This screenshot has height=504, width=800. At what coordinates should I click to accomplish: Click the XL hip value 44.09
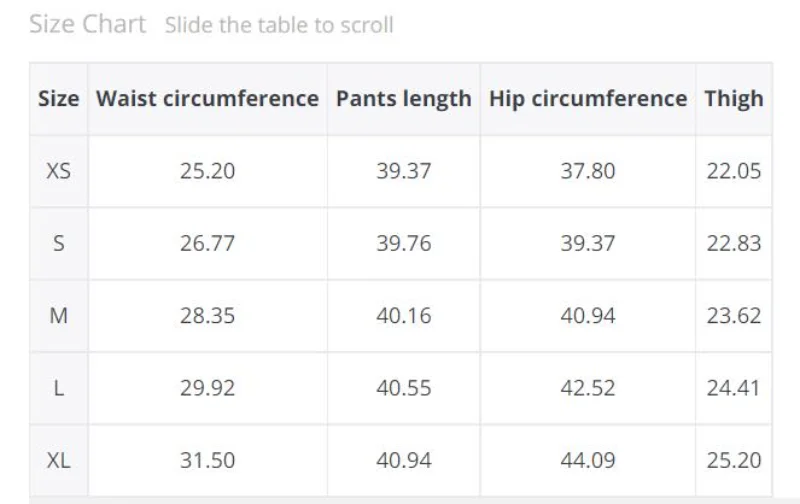(x=588, y=460)
